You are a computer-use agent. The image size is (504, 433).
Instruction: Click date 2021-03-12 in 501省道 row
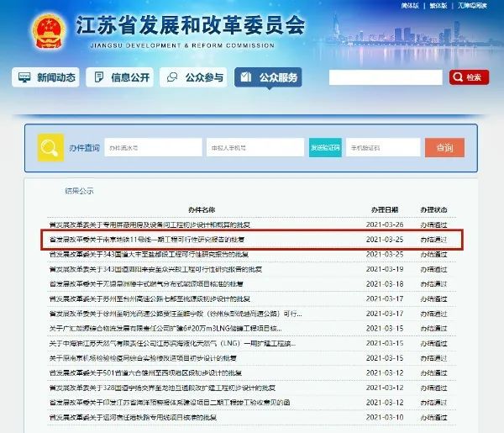(385, 372)
